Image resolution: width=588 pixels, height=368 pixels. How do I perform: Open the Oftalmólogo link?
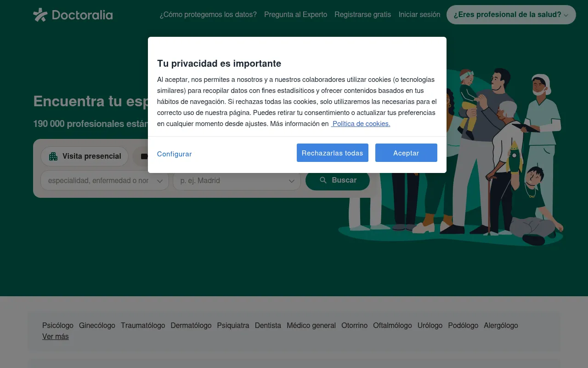393,325
